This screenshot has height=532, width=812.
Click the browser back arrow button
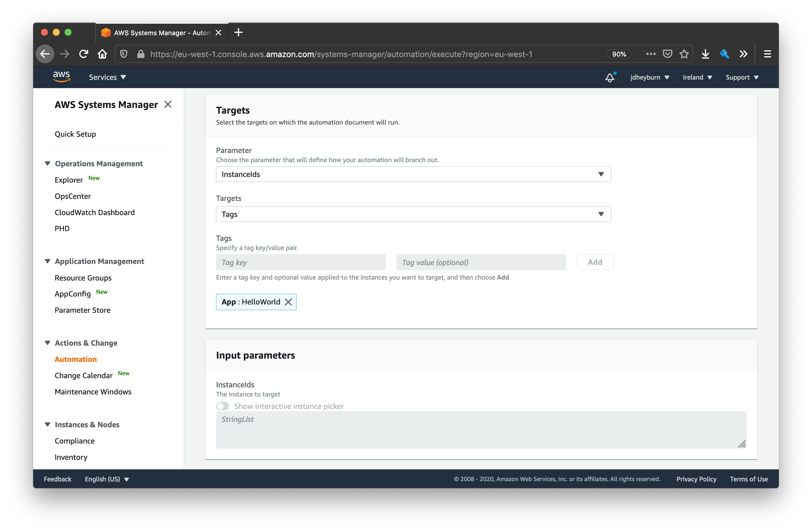[x=45, y=54]
